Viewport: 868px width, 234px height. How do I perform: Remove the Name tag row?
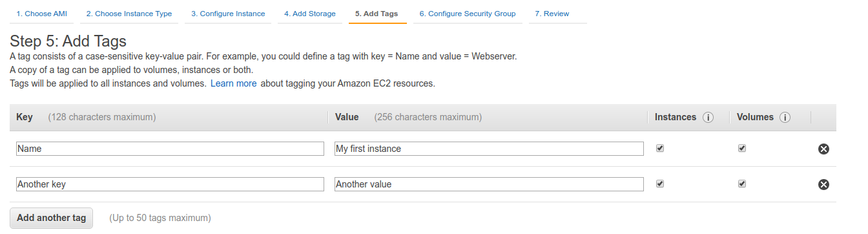823,149
